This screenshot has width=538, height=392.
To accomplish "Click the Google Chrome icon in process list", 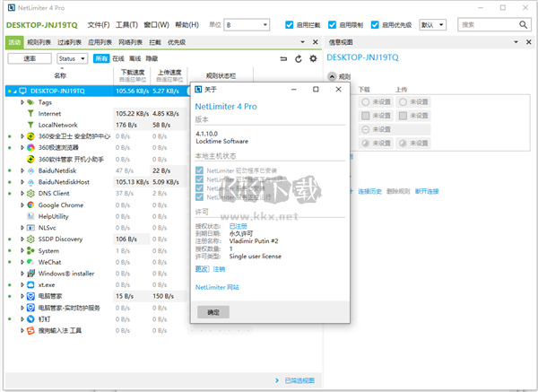I will tap(30, 205).
